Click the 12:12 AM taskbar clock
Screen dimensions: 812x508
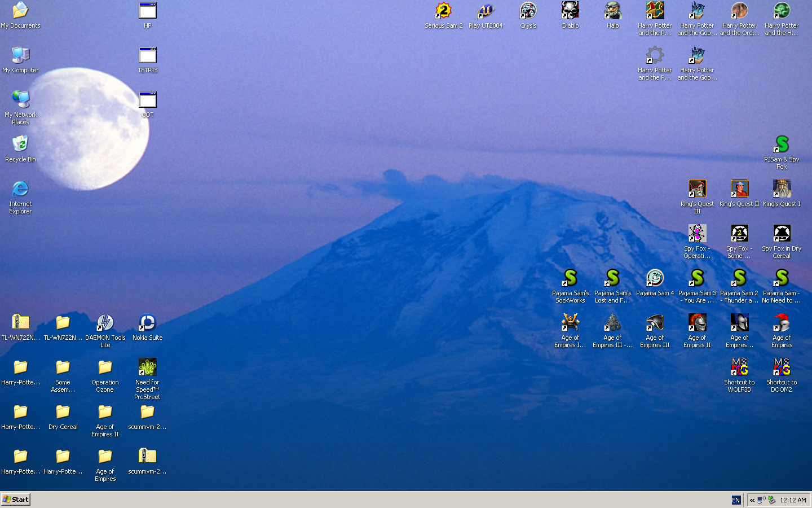(793, 500)
